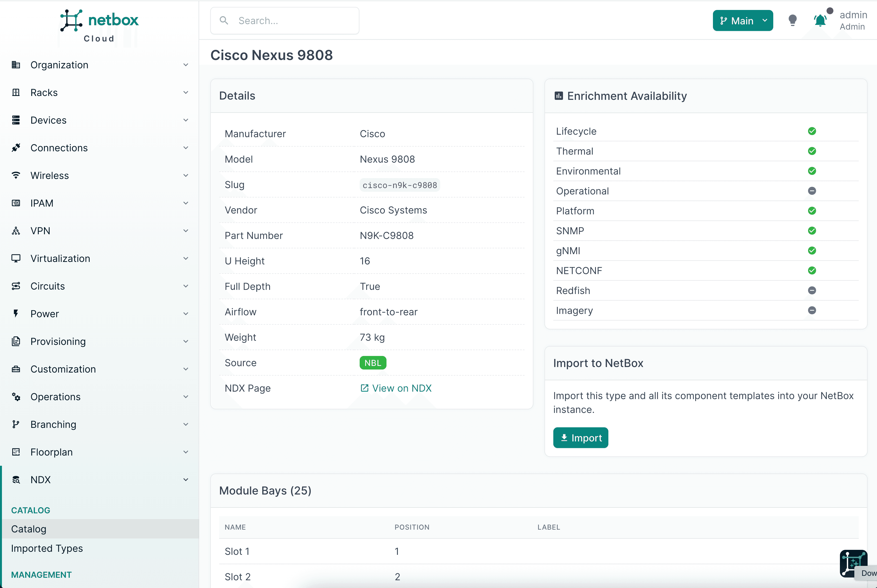Click the Slot 2 row name

(238, 577)
